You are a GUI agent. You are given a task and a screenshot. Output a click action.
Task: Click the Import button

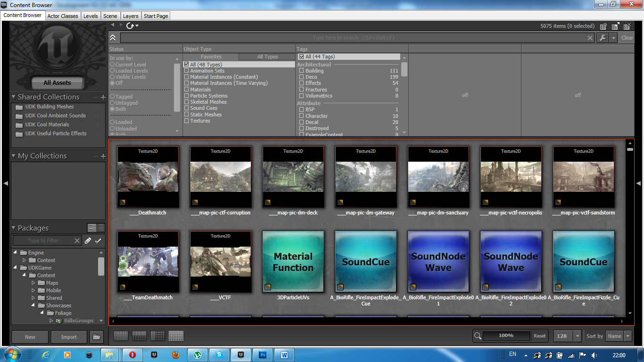tap(69, 337)
